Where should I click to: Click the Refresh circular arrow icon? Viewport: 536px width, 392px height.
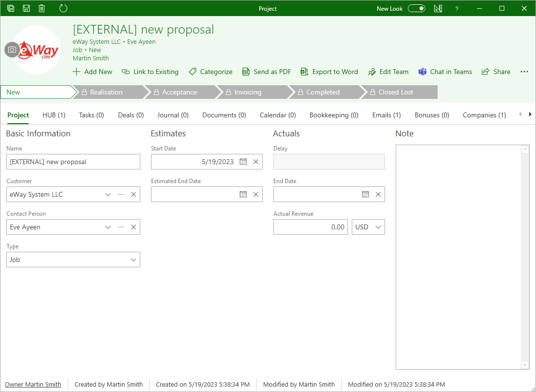tap(63, 8)
